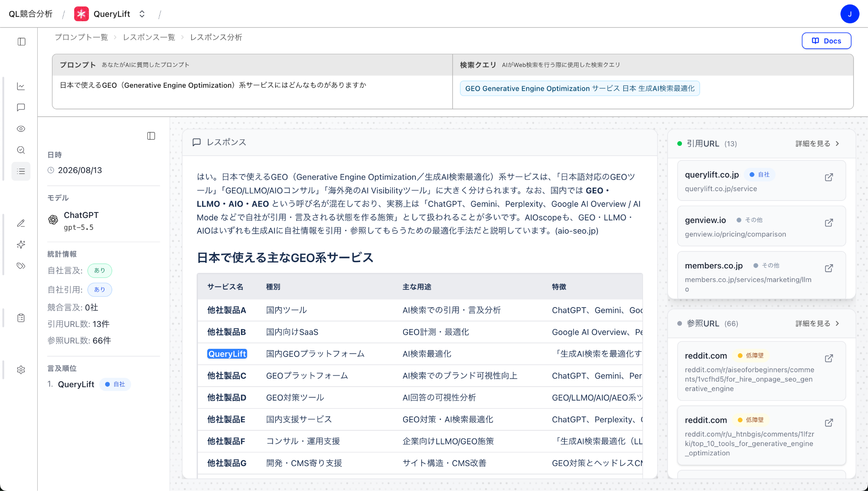The image size is (868, 491).
Task: Open the clipboard report sidebar icon
Action: click(21, 318)
